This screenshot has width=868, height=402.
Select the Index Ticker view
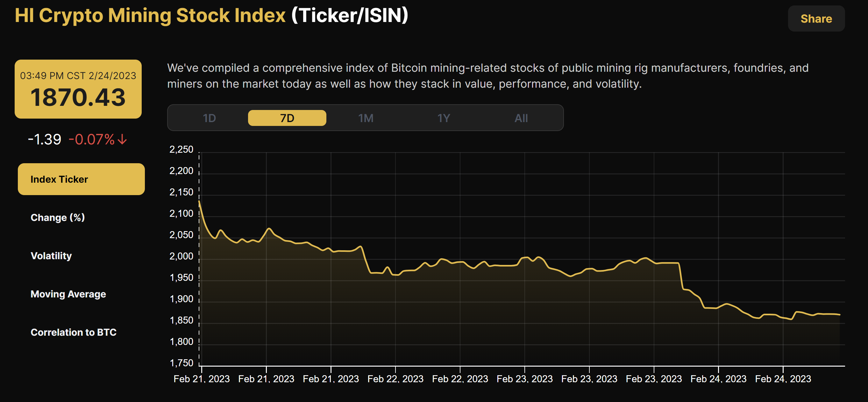tap(81, 179)
